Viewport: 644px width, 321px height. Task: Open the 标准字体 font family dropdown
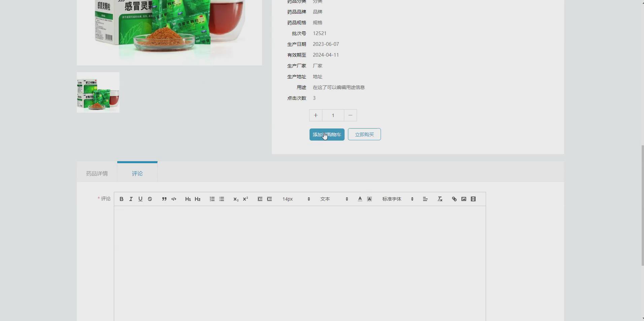397,199
